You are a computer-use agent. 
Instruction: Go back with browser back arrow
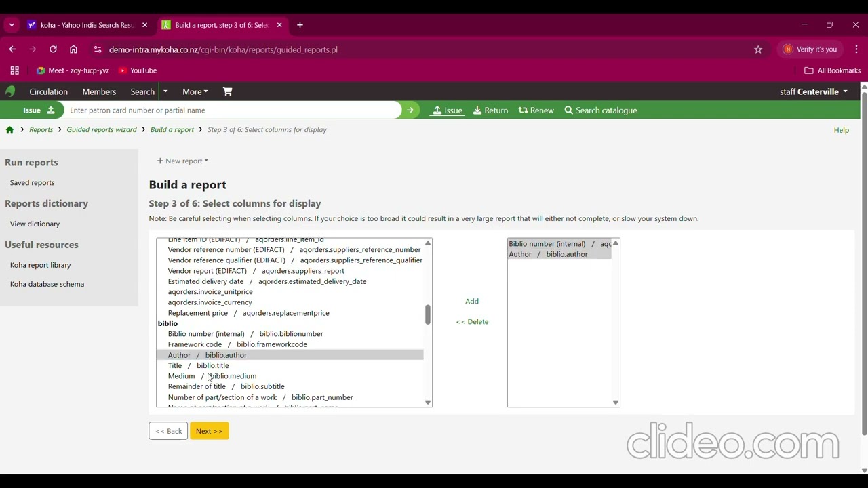click(x=12, y=49)
